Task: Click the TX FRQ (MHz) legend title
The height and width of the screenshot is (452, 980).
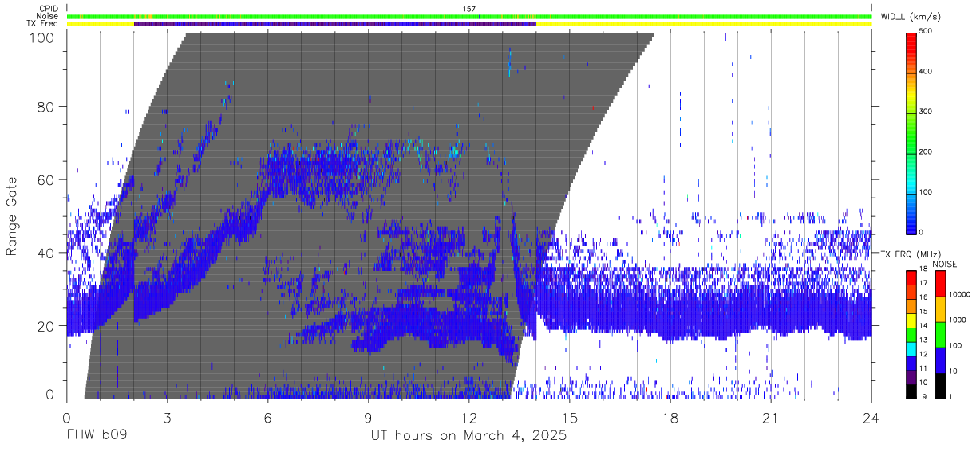Action: (x=911, y=254)
